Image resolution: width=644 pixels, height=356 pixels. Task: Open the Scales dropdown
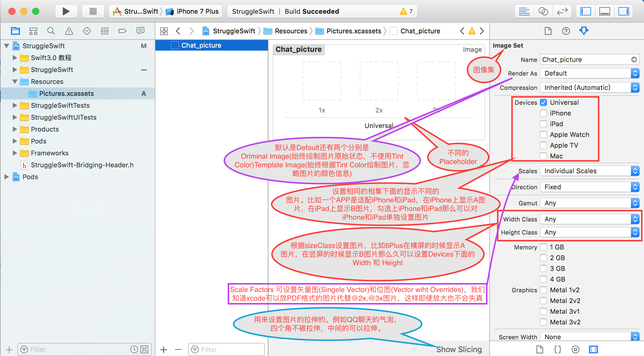pyautogui.click(x=590, y=171)
